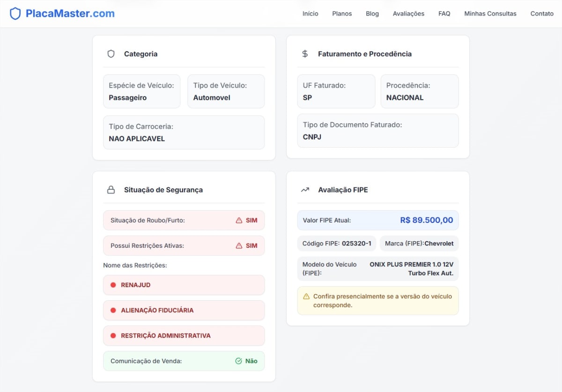
Task: Open Minhas Consultas
Action: tap(490, 14)
